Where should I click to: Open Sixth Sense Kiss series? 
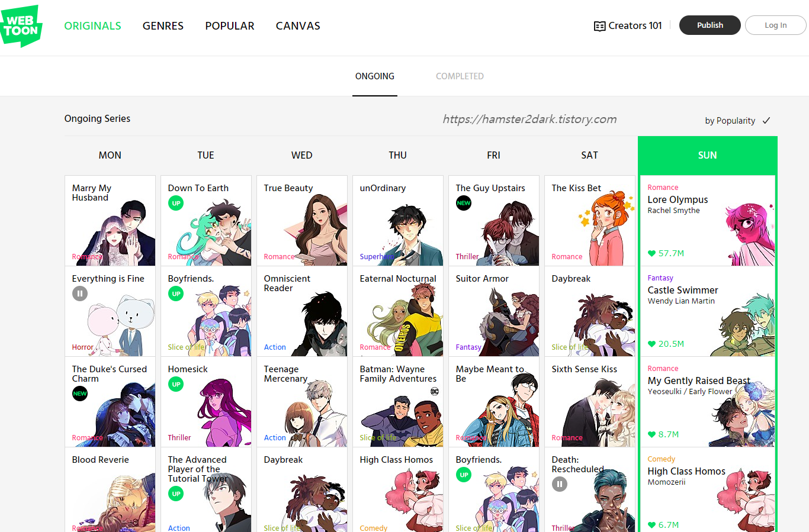[x=590, y=402]
